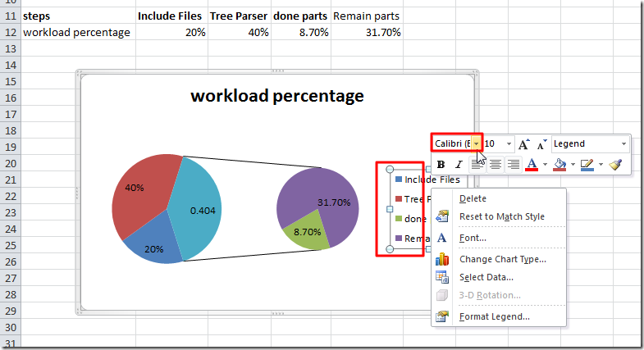
Task: Toggle Bold in the mini toolbar
Action: (x=441, y=165)
